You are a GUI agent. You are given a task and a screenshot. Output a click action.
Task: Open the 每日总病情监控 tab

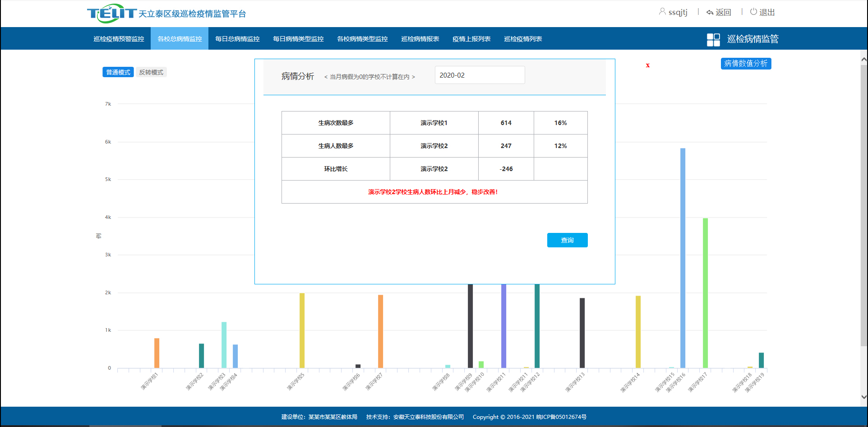pos(237,39)
